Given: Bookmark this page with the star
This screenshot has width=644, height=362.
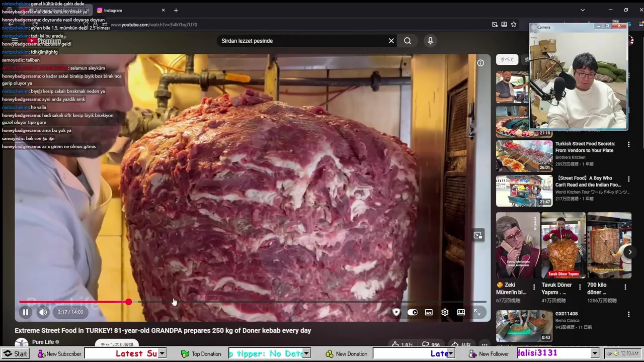Looking at the screenshot, I should pyautogui.click(x=514, y=24).
